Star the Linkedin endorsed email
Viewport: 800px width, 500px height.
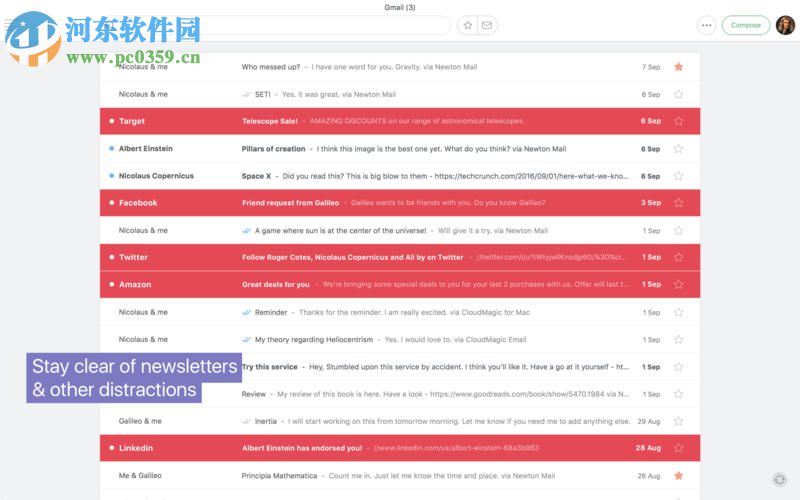click(679, 448)
